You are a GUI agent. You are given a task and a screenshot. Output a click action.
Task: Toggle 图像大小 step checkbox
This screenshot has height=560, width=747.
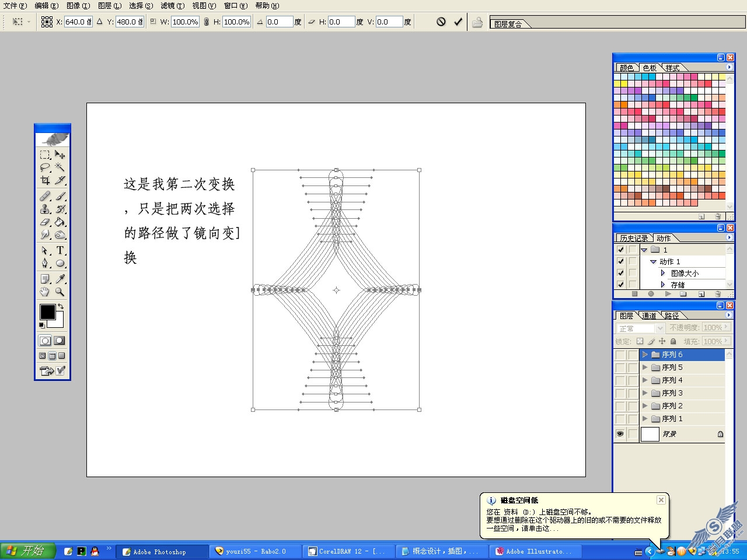(620, 273)
